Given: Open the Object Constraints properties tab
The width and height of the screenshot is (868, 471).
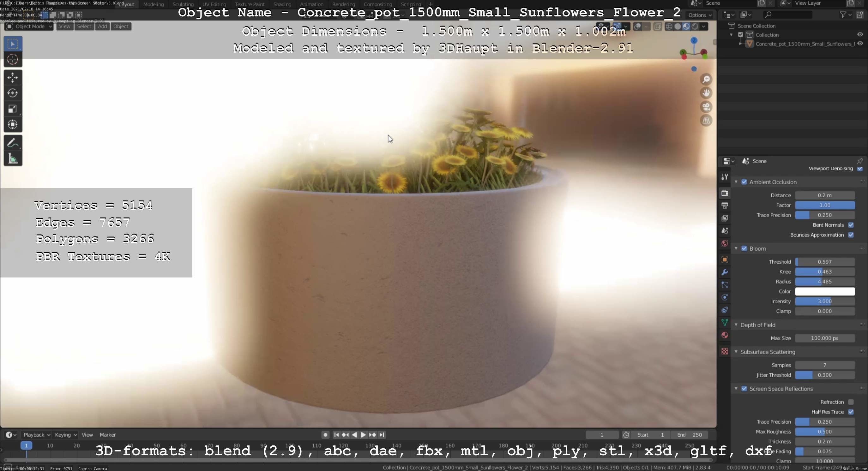Looking at the screenshot, I should tap(725, 310).
